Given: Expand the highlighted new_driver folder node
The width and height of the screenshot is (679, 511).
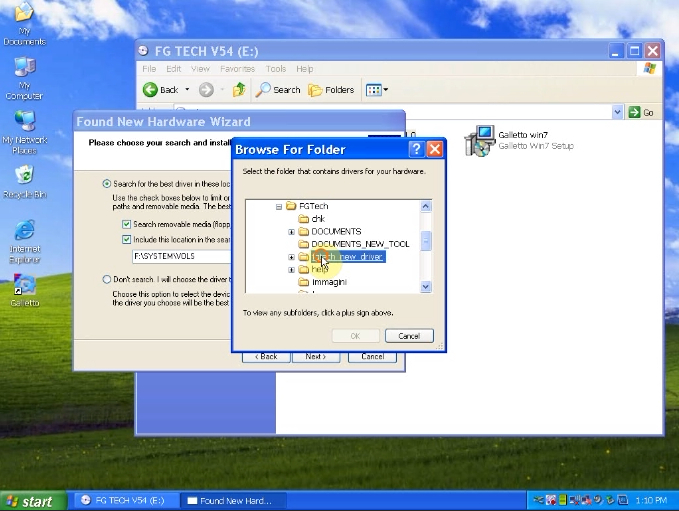Looking at the screenshot, I should tap(291, 257).
